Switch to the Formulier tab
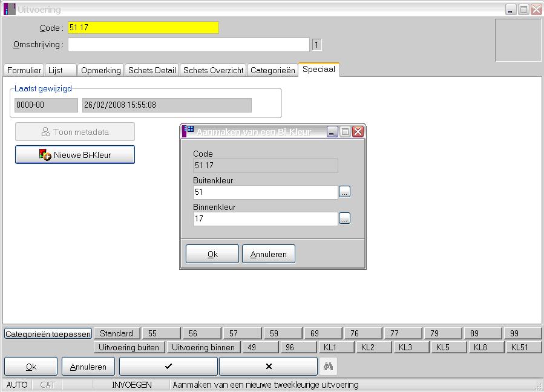The width and height of the screenshot is (544, 392). [x=24, y=70]
